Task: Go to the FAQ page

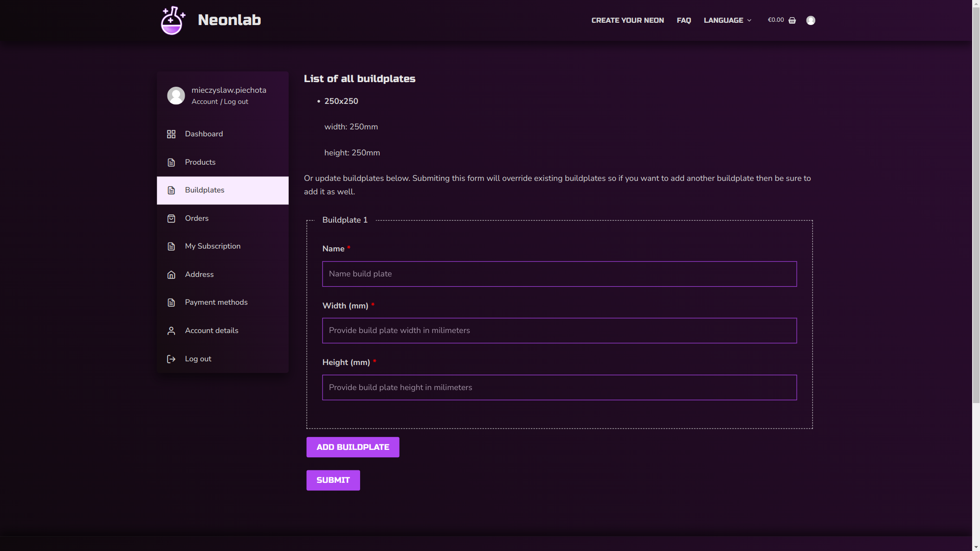Action: [x=683, y=20]
